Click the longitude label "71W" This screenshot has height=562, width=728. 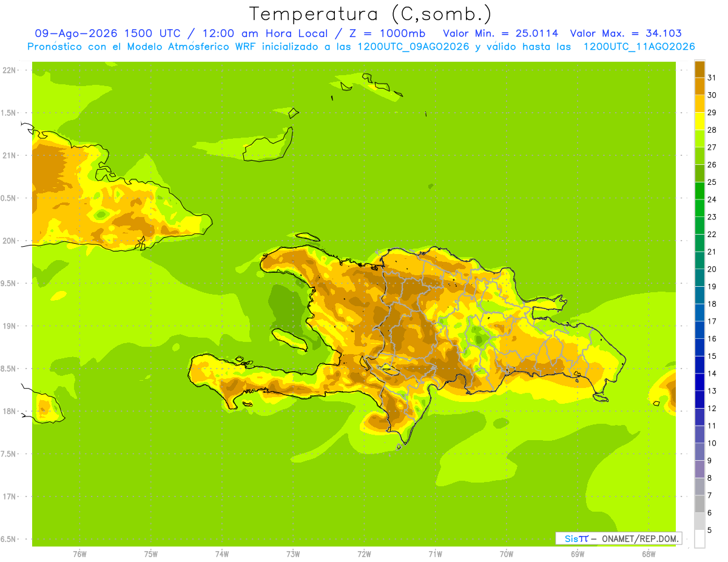435,554
